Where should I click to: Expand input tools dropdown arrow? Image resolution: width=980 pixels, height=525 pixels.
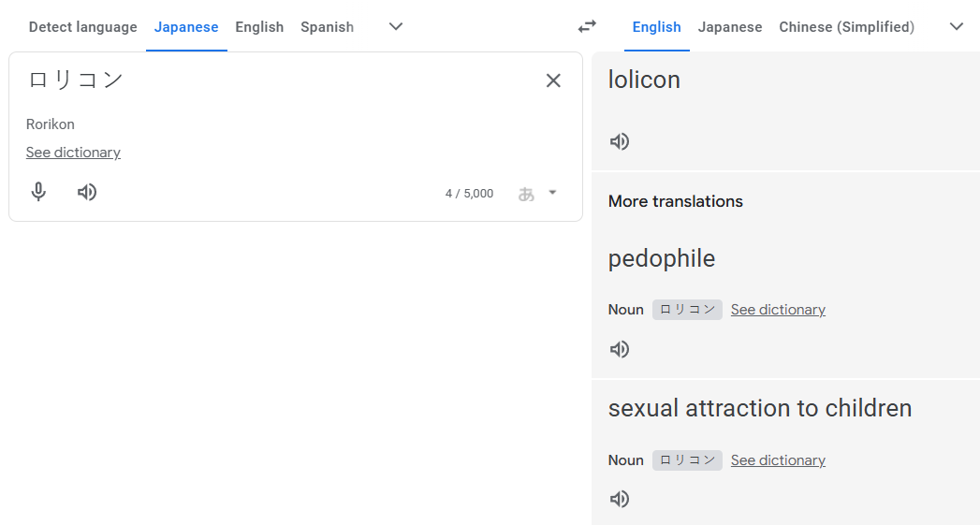coord(552,193)
